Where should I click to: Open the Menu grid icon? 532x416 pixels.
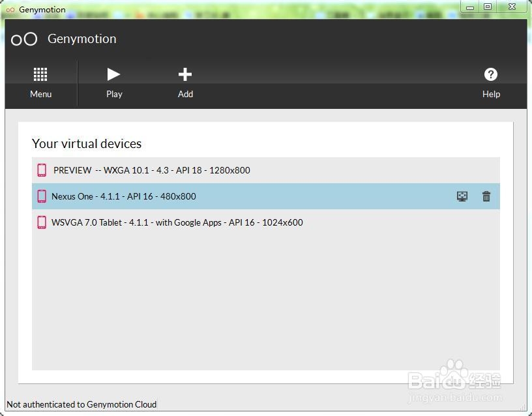40,74
